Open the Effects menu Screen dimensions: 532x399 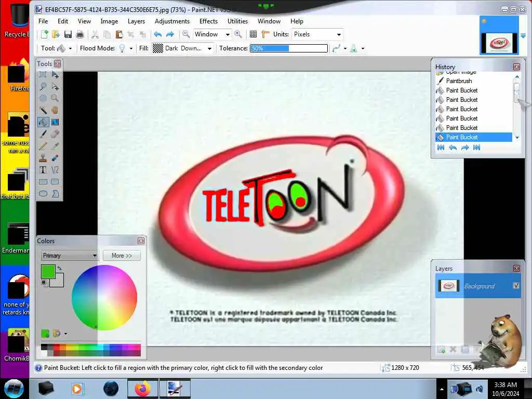(208, 21)
